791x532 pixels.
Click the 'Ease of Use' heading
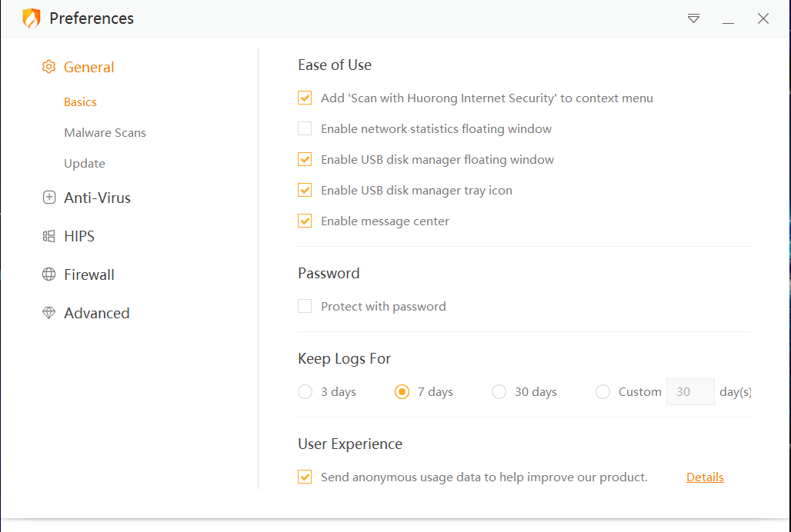(335, 65)
